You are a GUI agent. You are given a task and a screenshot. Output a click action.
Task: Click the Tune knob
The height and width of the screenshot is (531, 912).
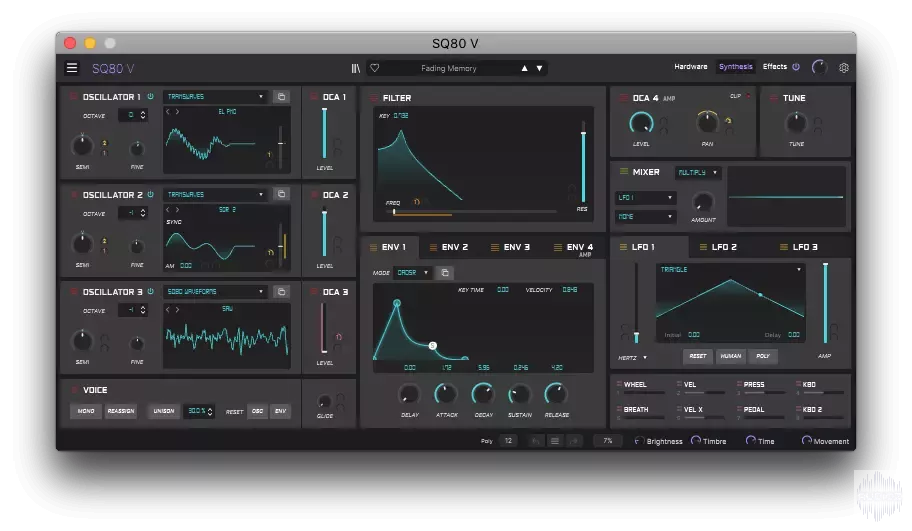click(x=796, y=123)
